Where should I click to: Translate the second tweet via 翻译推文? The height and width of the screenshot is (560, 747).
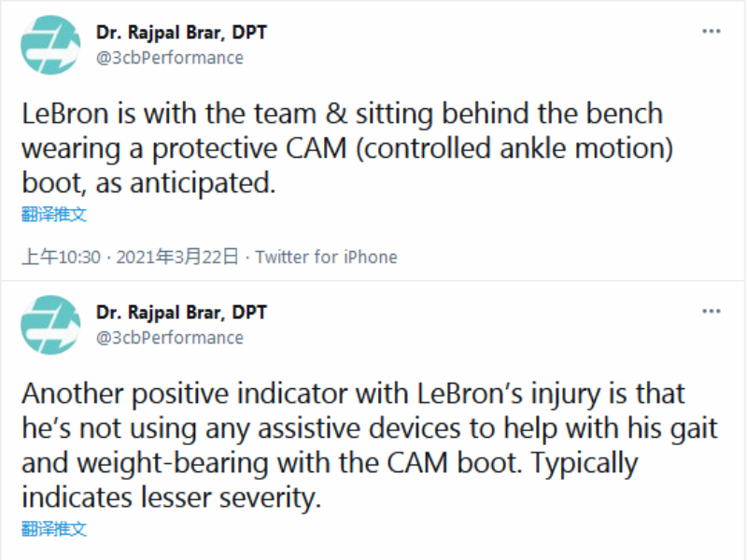[54, 528]
